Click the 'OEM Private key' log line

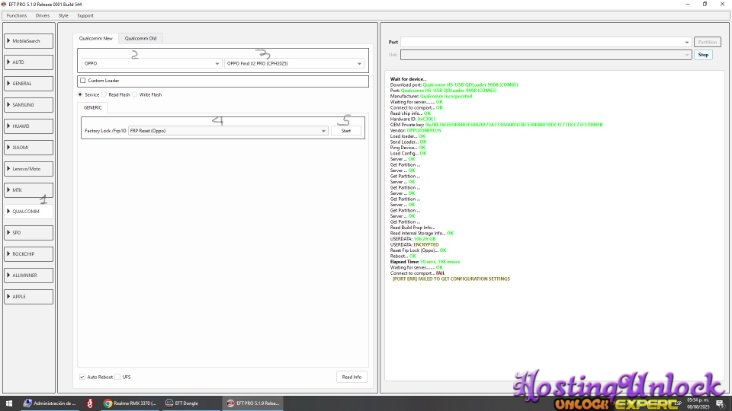pyautogui.click(x=496, y=125)
